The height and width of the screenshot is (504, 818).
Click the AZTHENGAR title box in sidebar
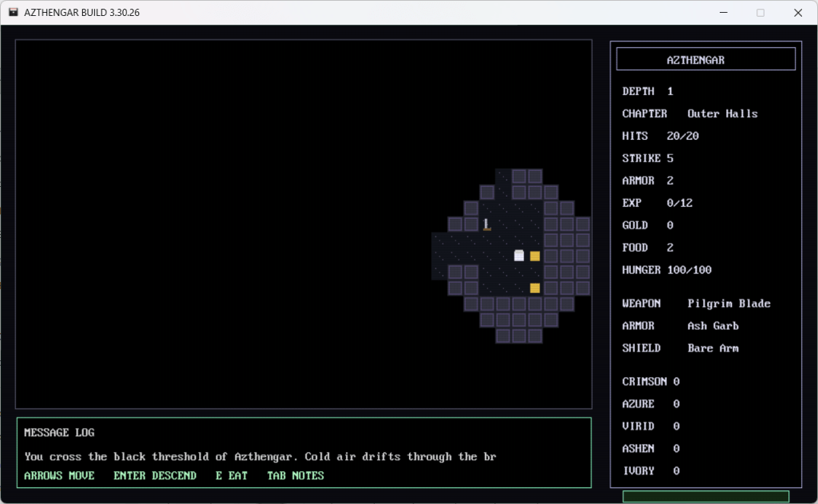(x=705, y=59)
